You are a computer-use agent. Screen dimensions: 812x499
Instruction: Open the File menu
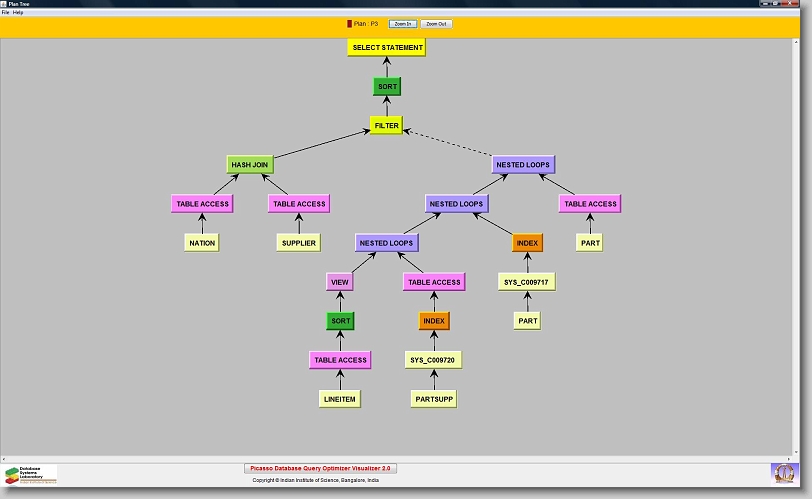[5, 12]
